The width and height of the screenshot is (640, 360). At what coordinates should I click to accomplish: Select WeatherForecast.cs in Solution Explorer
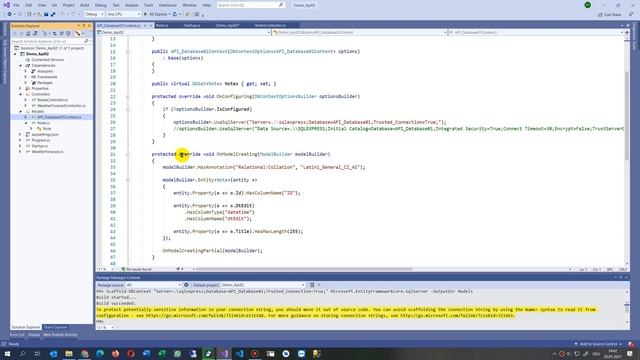pyautogui.click(x=47, y=151)
